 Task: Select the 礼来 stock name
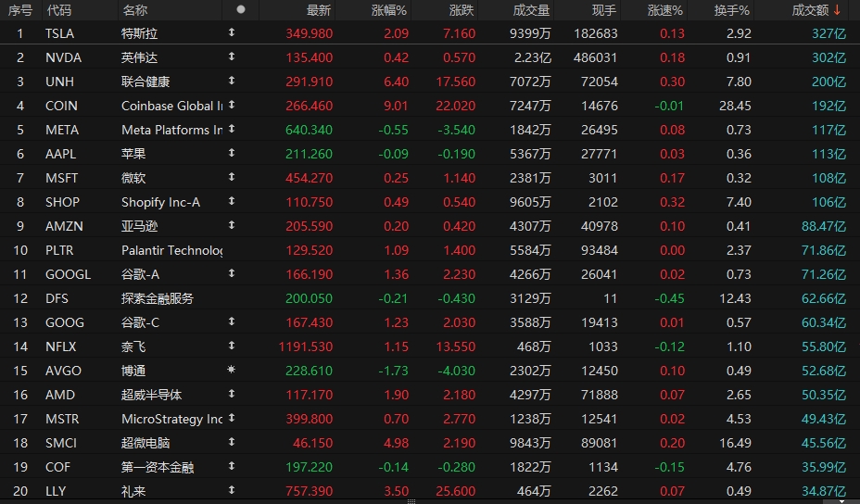coord(133,491)
